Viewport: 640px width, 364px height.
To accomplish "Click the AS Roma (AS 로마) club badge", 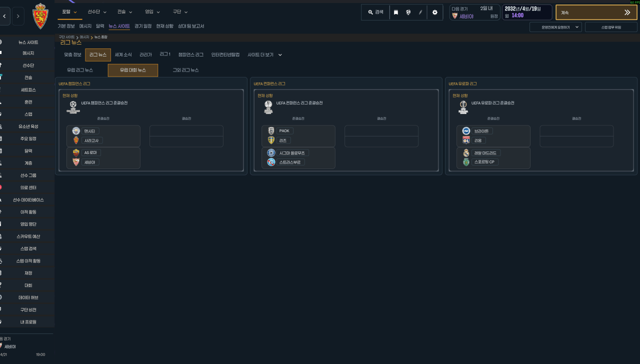I will 76,152.
